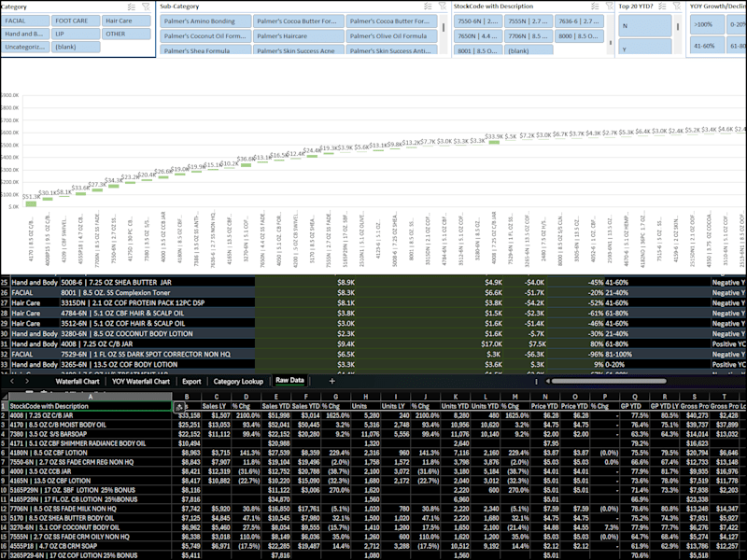Go to the next sheet using the right arrow
Image resolution: width=747 pixels, height=560 pixels.
pyautogui.click(x=27, y=381)
